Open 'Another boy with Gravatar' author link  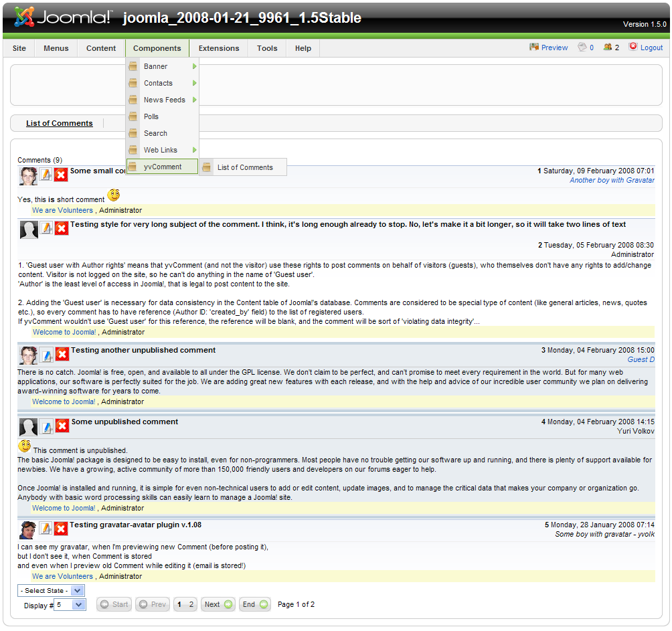(612, 181)
